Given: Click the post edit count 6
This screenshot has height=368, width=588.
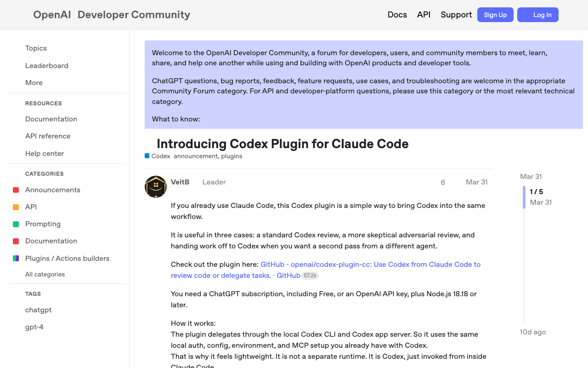Looking at the screenshot, I should (443, 183).
